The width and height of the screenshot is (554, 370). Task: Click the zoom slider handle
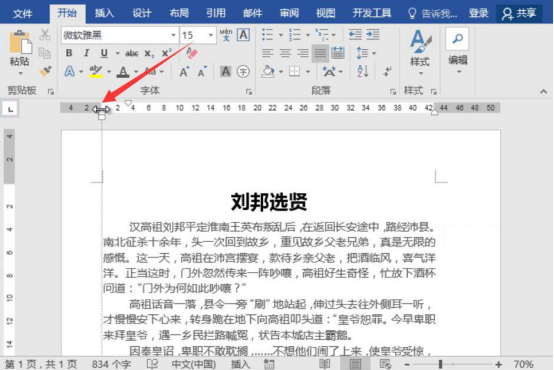coord(440,364)
